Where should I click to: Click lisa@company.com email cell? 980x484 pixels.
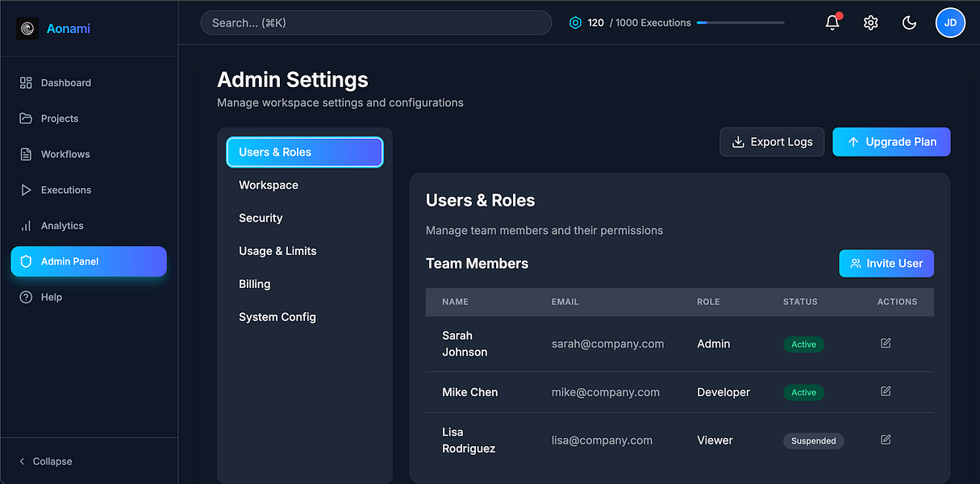(603, 440)
